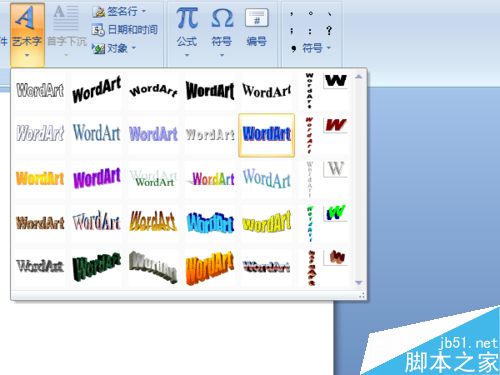Click the gallery scroll up arrow
The width and height of the screenshot is (500, 375).
coord(359,77)
